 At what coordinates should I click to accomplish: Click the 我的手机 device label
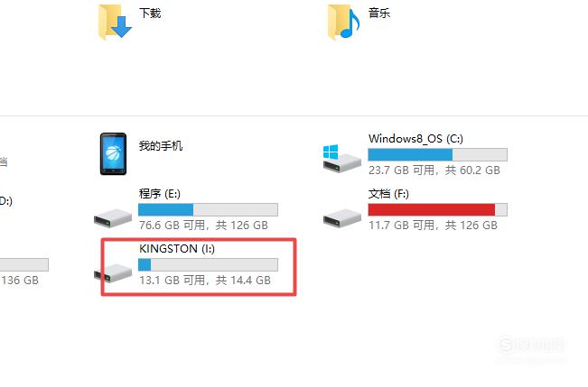161,146
